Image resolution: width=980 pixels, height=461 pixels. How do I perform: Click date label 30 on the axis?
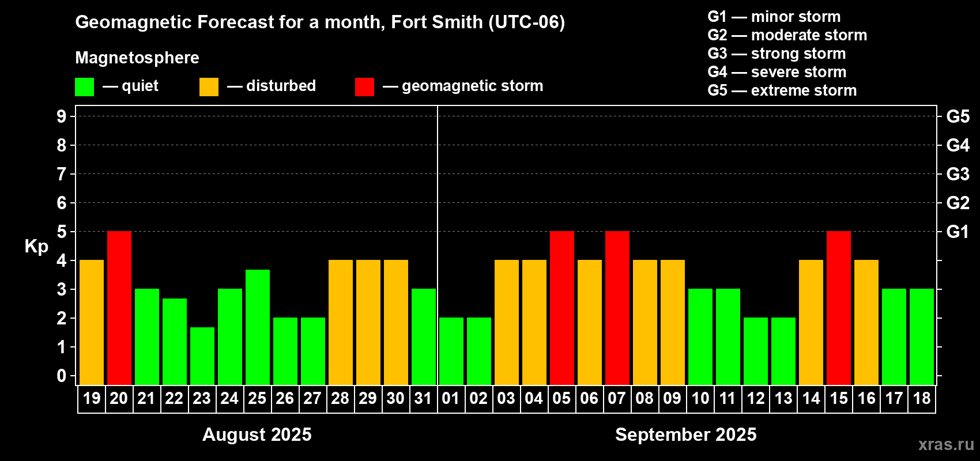click(395, 399)
